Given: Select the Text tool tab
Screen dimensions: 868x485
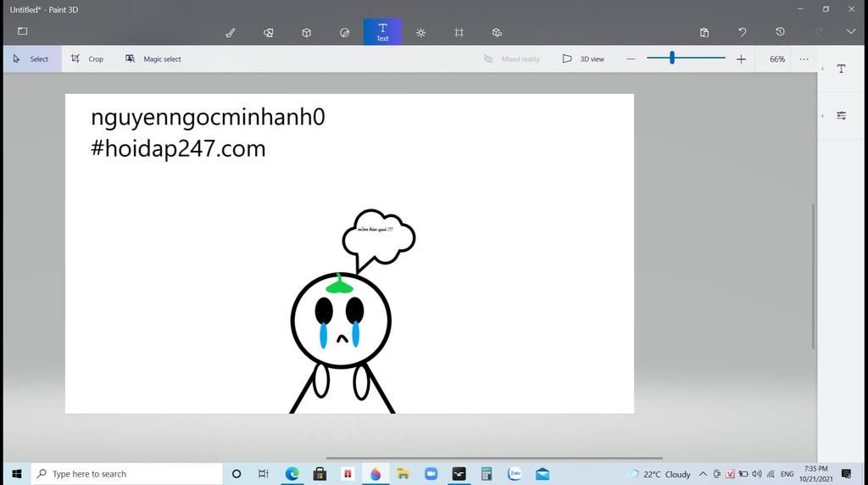Looking at the screenshot, I should (382, 31).
